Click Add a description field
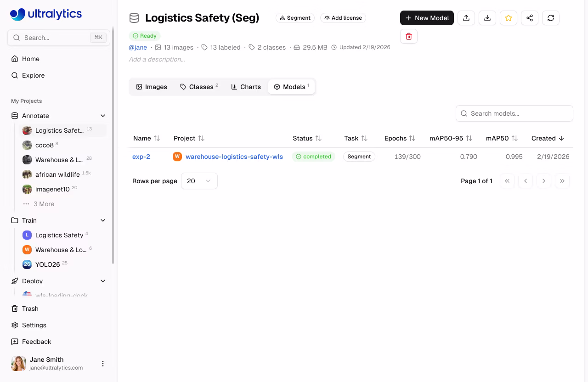588x382 pixels. click(157, 59)
